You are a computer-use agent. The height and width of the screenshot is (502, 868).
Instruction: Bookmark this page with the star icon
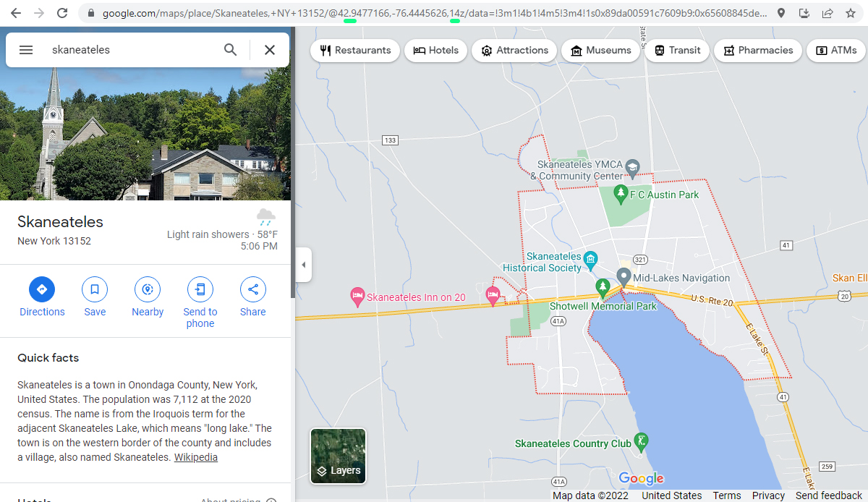(x=851, y=13)
